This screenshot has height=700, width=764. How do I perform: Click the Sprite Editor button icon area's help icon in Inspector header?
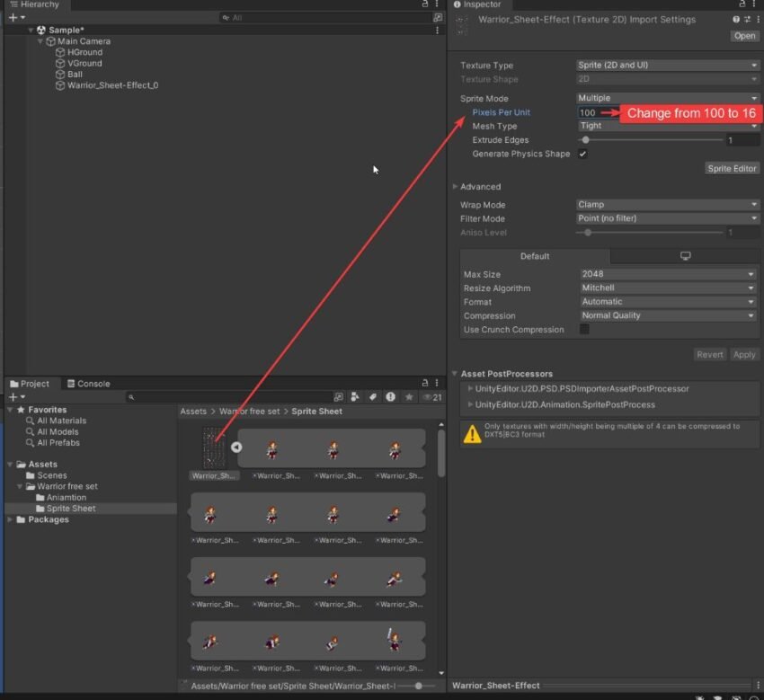[x=736, y=19]
